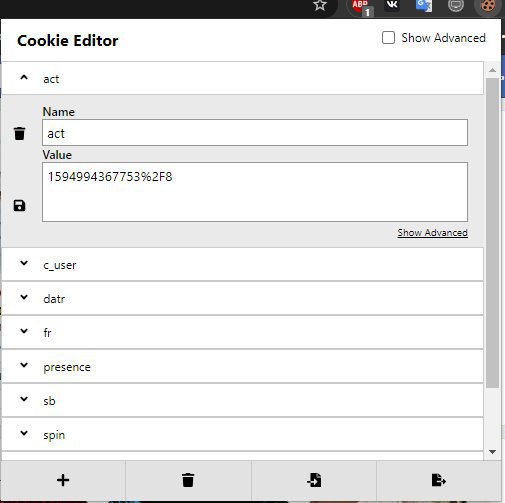This screenshot has width=505, height=503.
Task: Click the gray monitor extension icon
Action: coord(456,5)
